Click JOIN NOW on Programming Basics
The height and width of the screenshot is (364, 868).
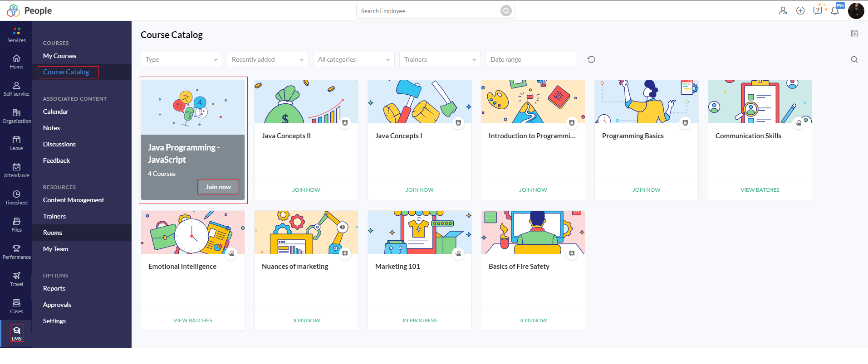tap(647, 190)
